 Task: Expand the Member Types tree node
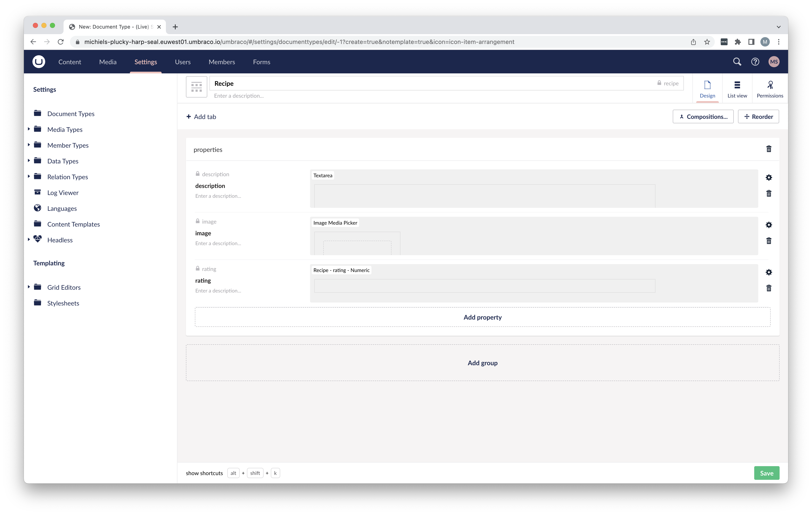[29, 145]
